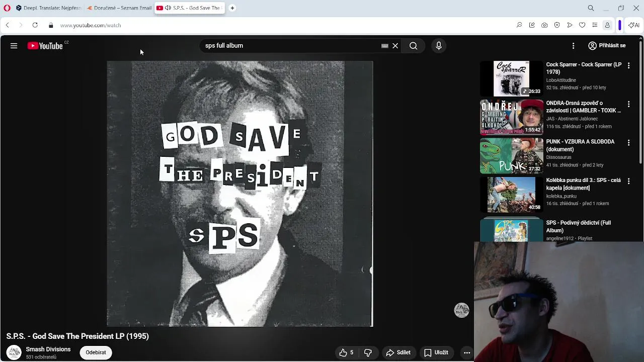
Task: Open the on-screen keyboard in search box
Action: click(x=385, y=46)
